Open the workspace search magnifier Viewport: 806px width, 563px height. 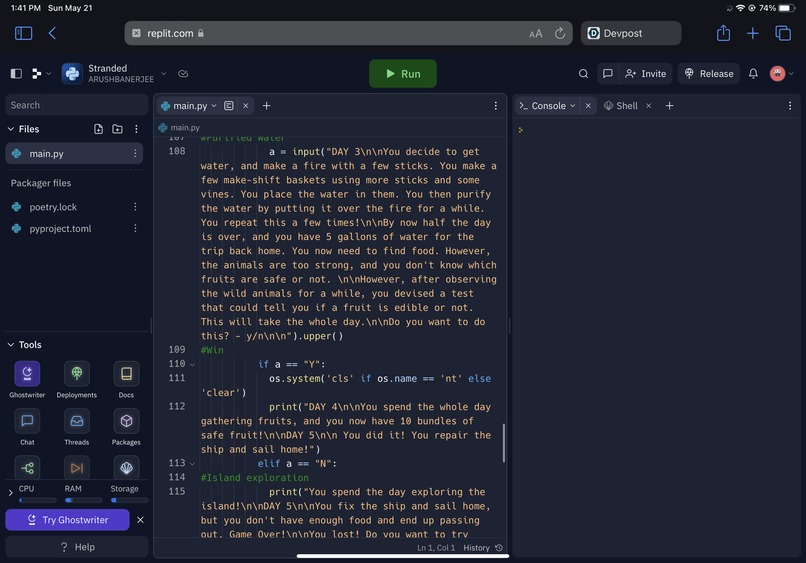coord(583,74)
